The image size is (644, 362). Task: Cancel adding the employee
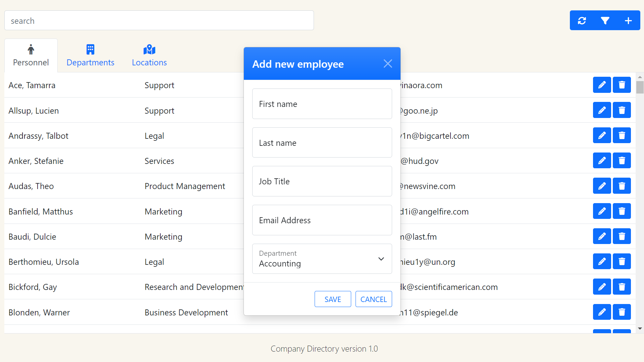pos(373,299)
